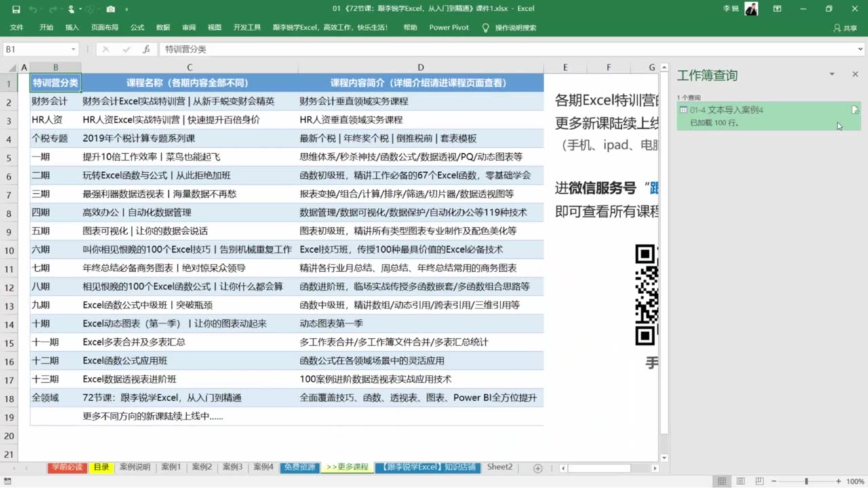This screenshot has height=488, width=868.
Task: Switch to the 插入 ribbon tab
Action: (72, 28)
